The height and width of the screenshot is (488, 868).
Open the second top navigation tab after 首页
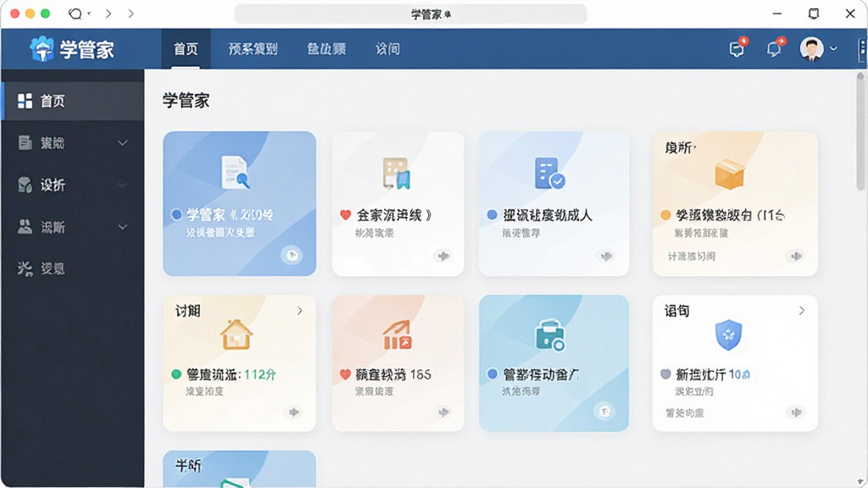pos(253,48)
